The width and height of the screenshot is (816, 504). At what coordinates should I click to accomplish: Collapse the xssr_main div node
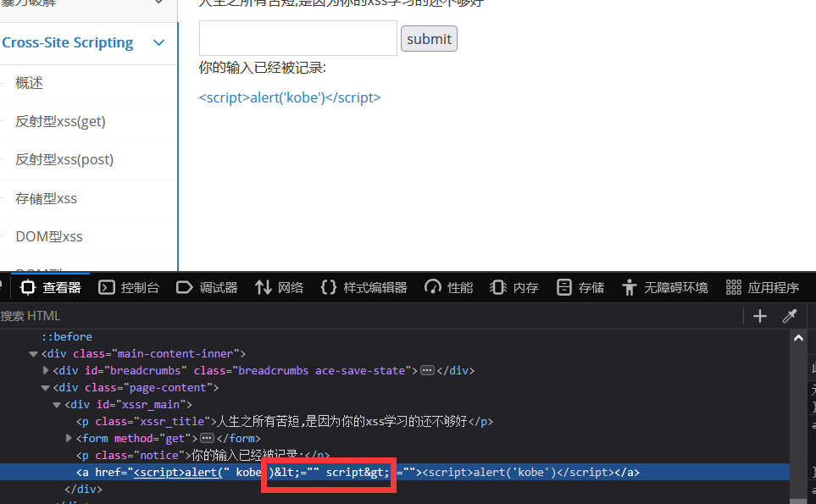point(57,405)
